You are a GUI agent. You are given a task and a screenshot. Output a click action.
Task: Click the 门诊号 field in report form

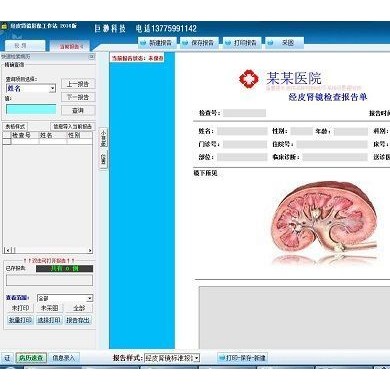tap(245, 144)
